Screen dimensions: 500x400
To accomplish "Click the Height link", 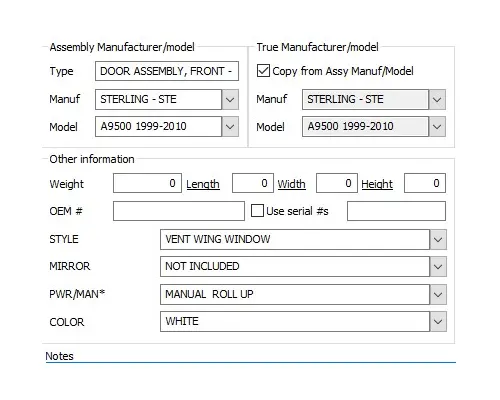I will (x=377, y=184).
